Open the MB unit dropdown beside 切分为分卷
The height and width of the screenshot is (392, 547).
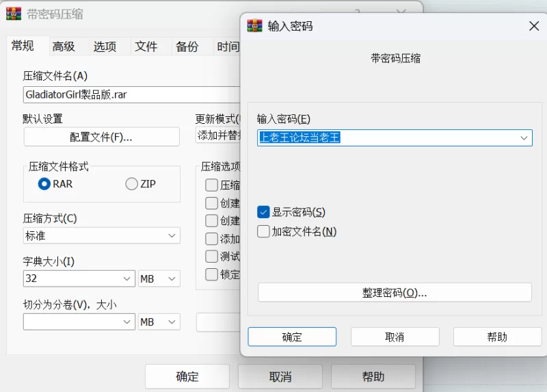[x=159, y=322]
